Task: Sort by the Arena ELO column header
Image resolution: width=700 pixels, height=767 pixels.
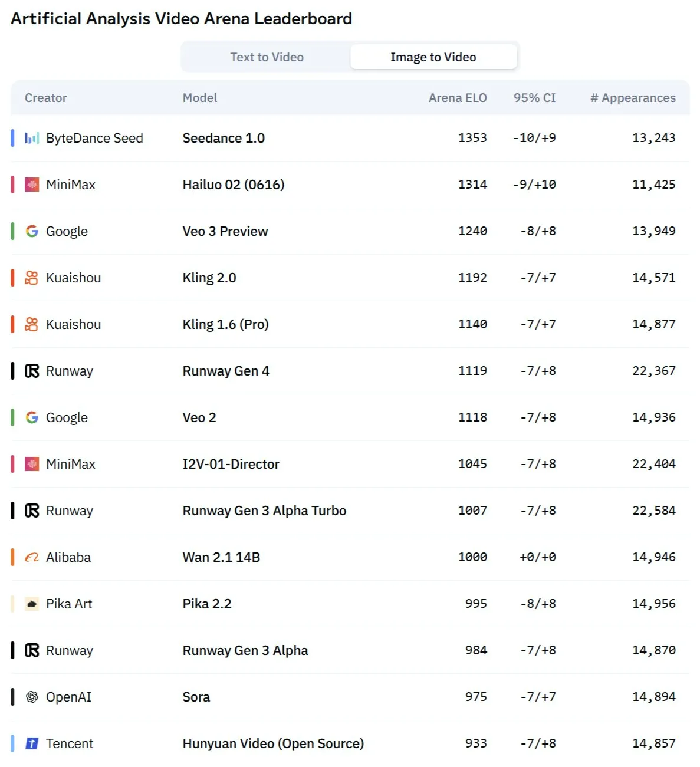Action: pyautogui.click(x=458, y=98)
